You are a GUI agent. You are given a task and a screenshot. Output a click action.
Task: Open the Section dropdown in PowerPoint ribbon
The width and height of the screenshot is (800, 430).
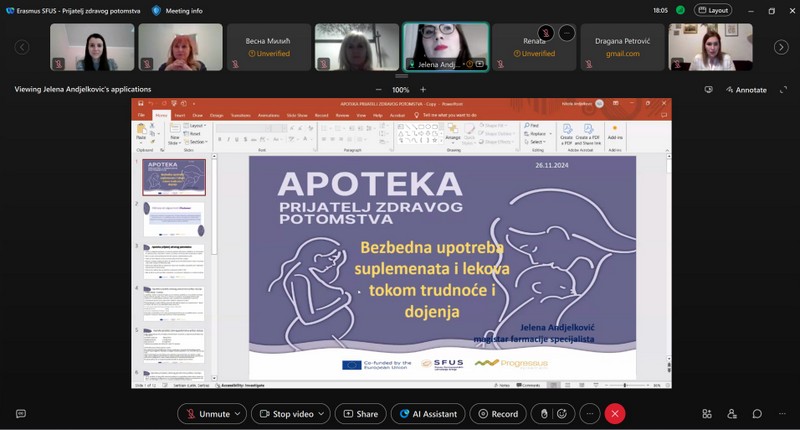point(195,142)
